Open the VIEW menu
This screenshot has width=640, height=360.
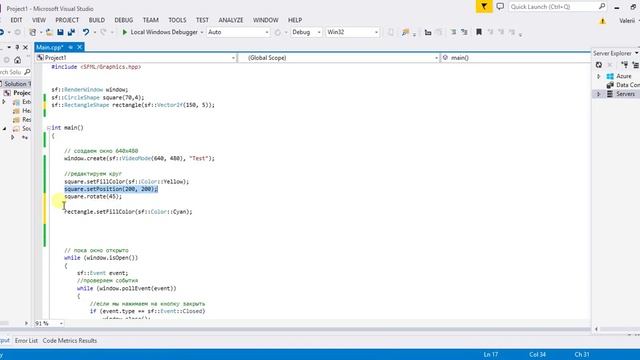39,20
